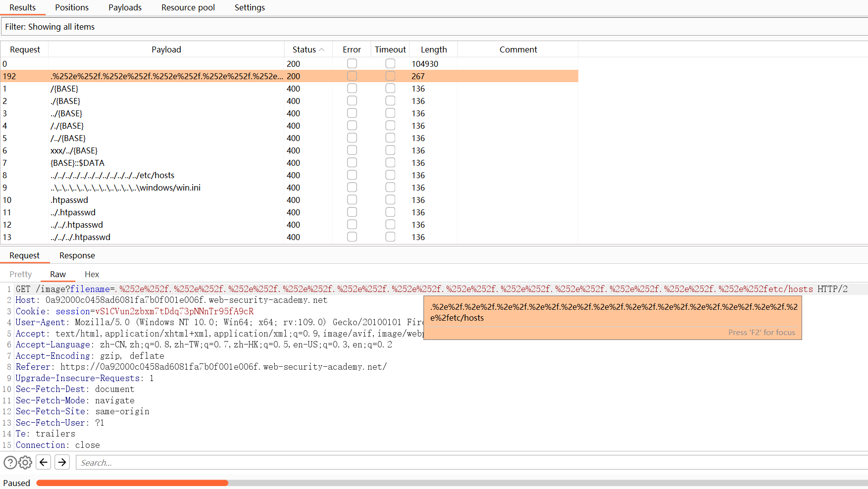
Task: Select the Hex view tab
Action: [92, 274]
